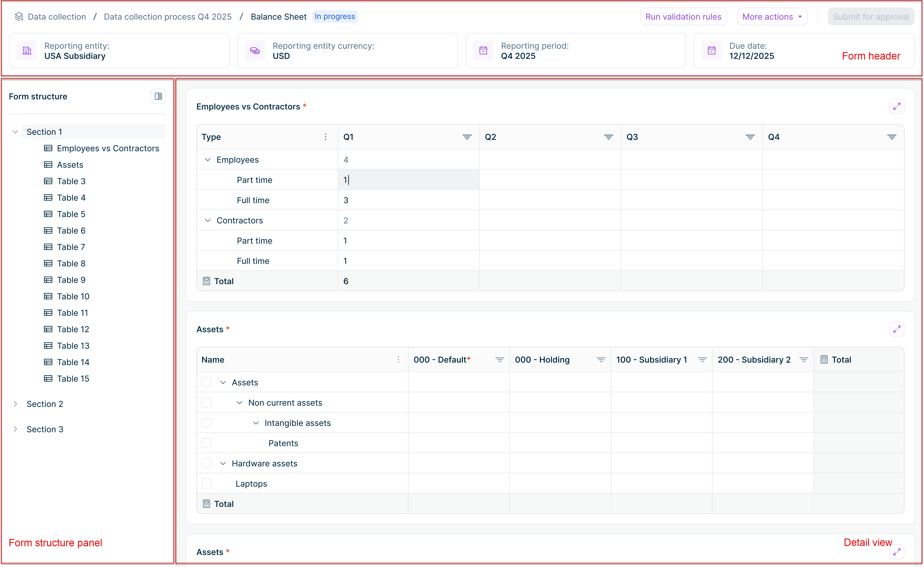The width and height of the screenshot is (924, 567).
Task: Collapse the Contractors row group
Action: 208,220
